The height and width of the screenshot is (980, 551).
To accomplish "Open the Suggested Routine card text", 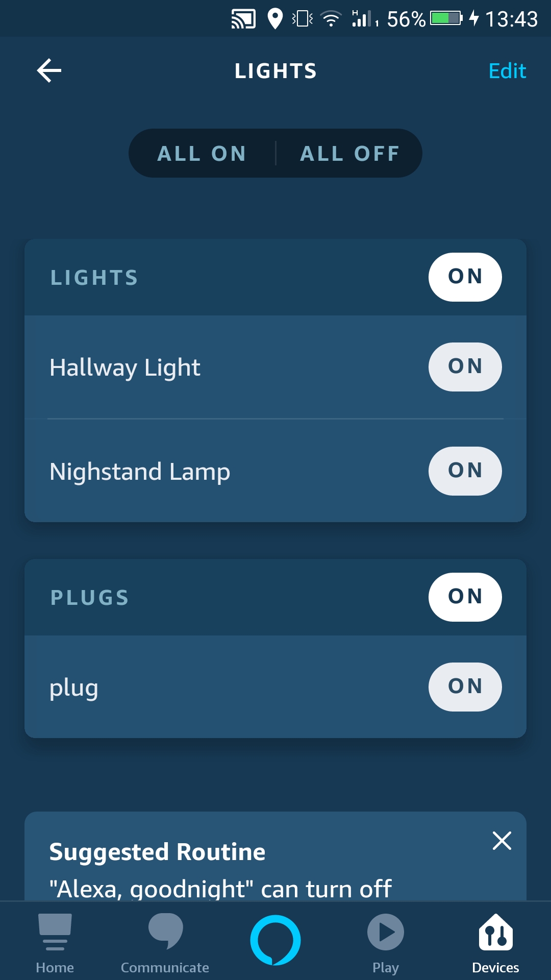I will pyautogui.click(x=220, y=870).
